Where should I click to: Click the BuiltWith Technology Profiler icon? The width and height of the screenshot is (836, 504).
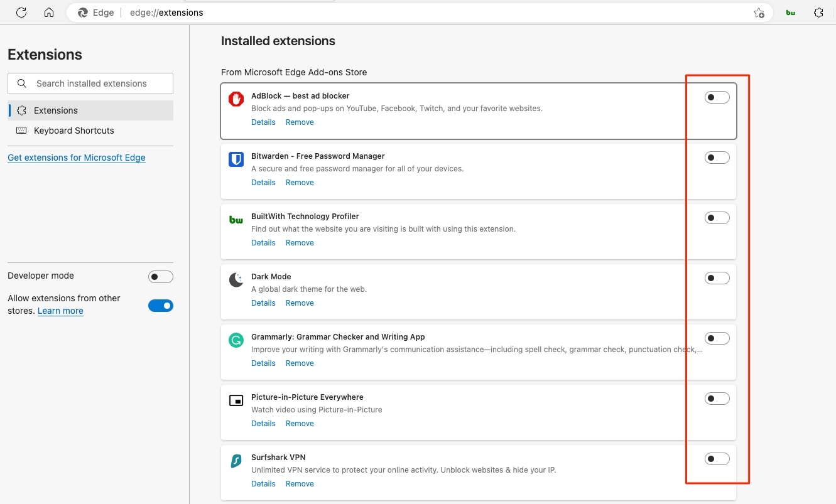[x=236, y=220]
